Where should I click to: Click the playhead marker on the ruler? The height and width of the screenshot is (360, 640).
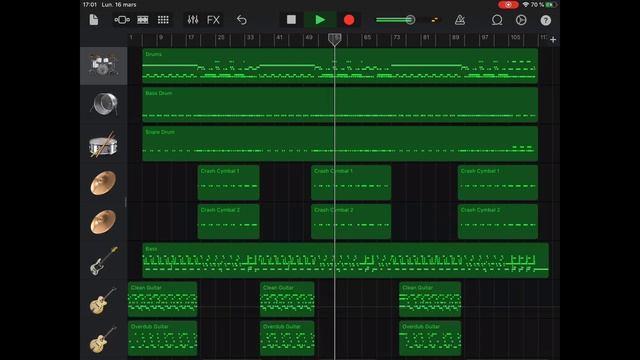335,39
